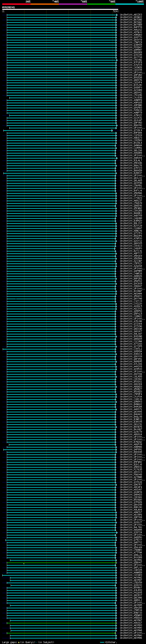Click the UniRef100_B8XW76 hit label

131,427
